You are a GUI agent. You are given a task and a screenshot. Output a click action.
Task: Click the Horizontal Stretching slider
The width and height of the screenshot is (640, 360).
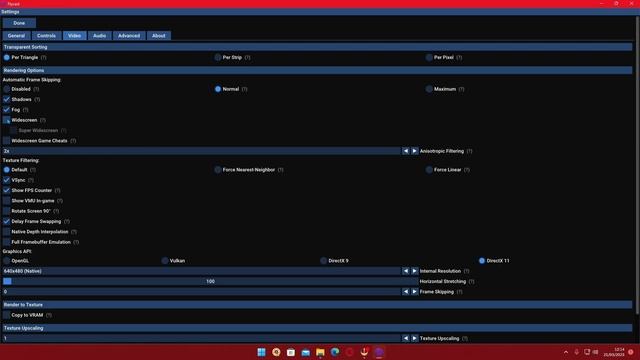click(x=211, y=282)
